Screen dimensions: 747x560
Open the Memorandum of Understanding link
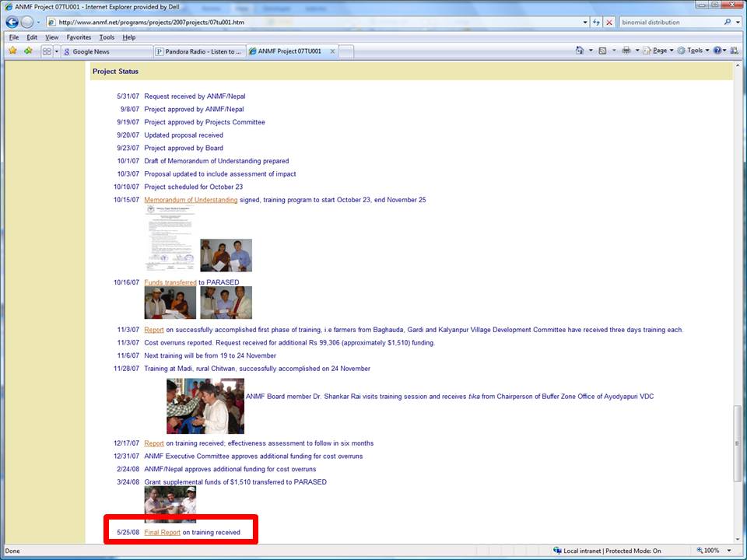pos(191,200)
